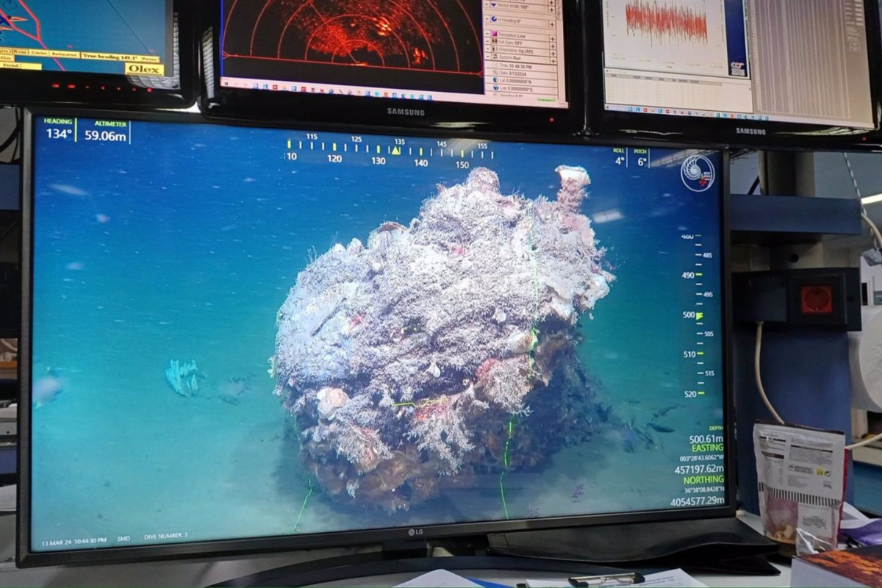
Task: Click the EASTING label
Action: 708,448
